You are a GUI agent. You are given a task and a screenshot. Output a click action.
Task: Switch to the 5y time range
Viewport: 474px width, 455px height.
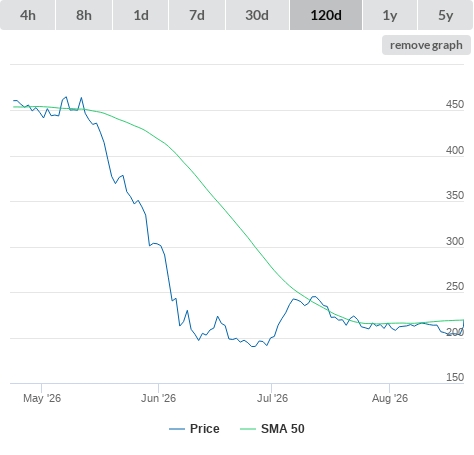coord(445,15)
